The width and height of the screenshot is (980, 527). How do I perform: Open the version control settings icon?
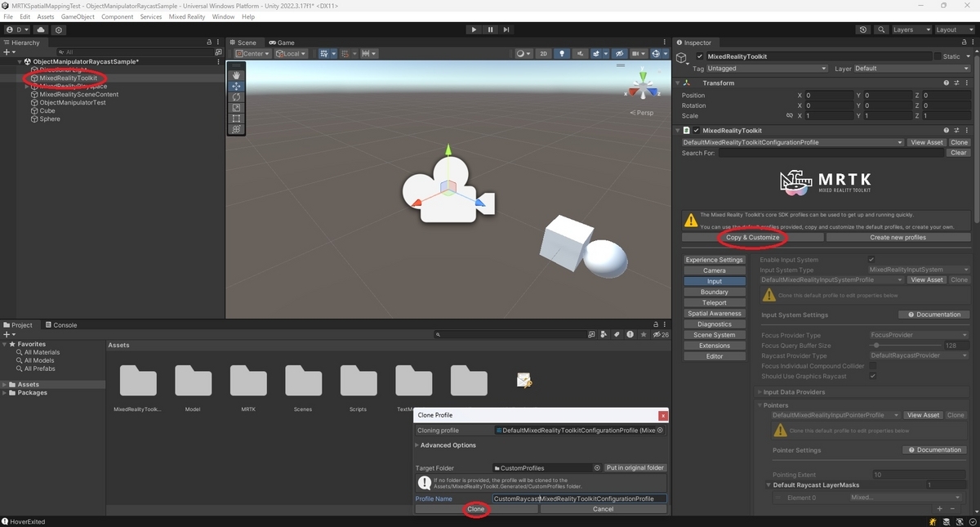pyautogui.click(x=59, y=29)
